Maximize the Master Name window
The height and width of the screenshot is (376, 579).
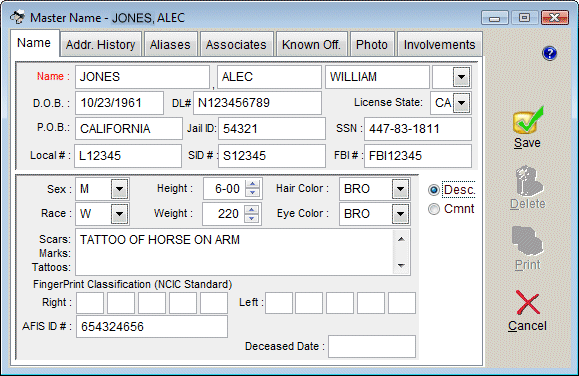pyautogui.click(x=524, y=18)
